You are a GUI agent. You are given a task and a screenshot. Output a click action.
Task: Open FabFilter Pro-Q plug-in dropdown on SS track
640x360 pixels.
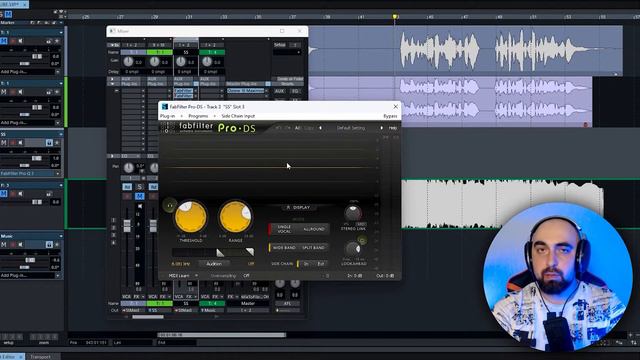pos(58,173)
